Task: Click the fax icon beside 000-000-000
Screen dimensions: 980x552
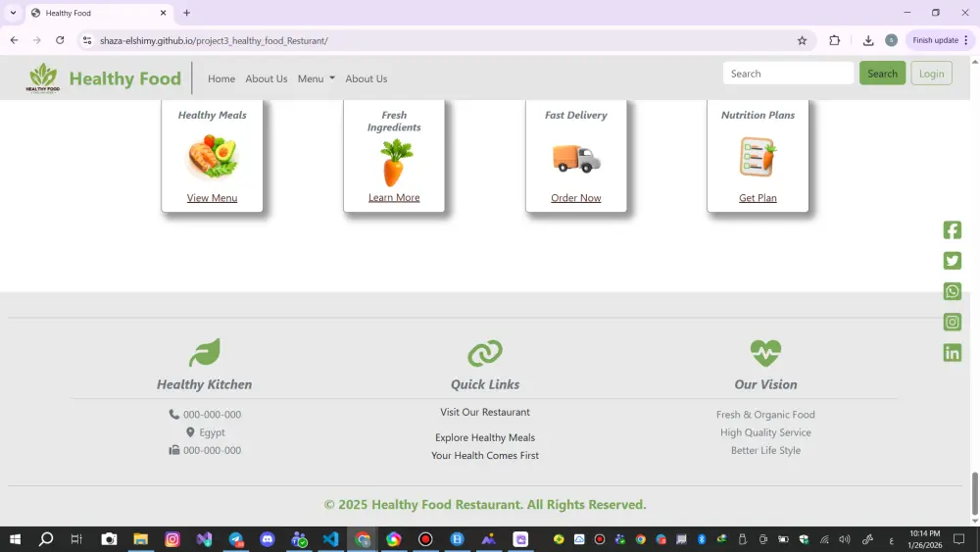Action: pos(173,449)
